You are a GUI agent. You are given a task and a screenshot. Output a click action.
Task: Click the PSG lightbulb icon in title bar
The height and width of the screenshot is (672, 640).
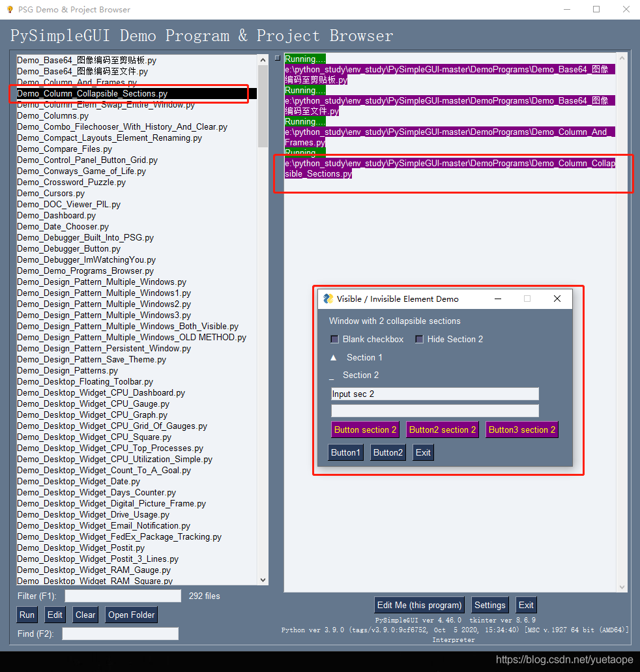pyautogui.click(x=9, y=9)
